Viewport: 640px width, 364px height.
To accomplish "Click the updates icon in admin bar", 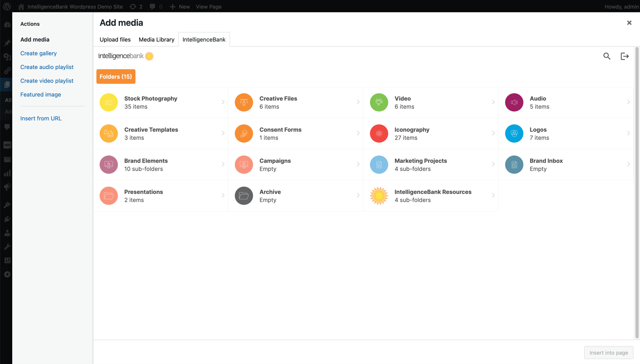I will tap(133, 6).
